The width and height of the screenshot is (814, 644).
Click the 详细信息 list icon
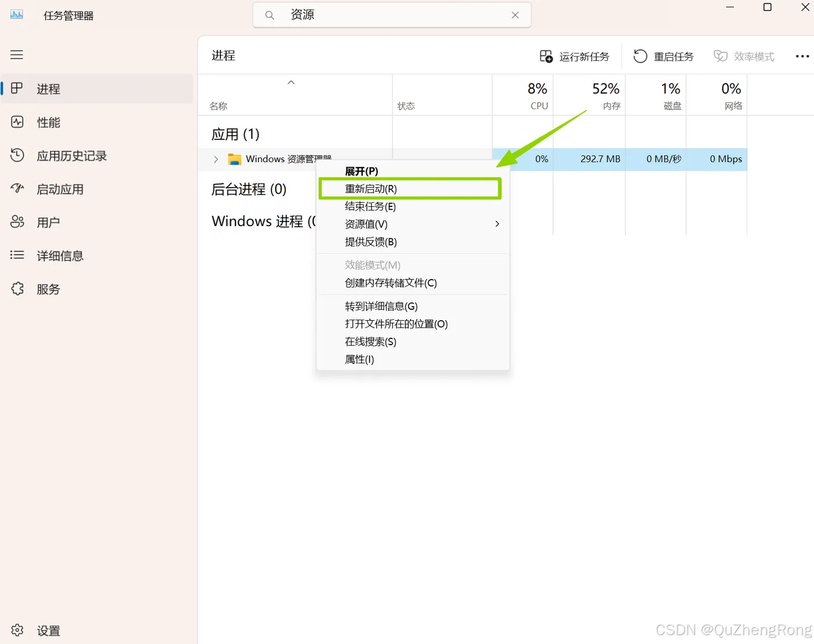click(17, 255)
